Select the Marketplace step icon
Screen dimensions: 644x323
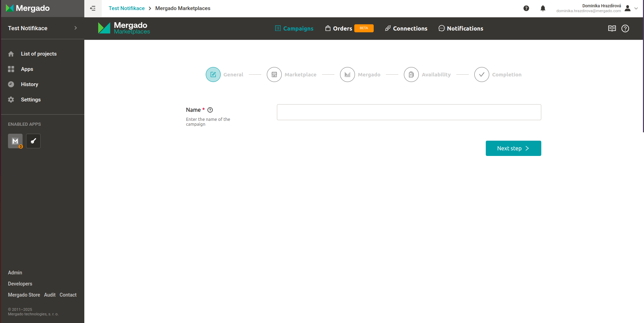click(x=274, y=74)
